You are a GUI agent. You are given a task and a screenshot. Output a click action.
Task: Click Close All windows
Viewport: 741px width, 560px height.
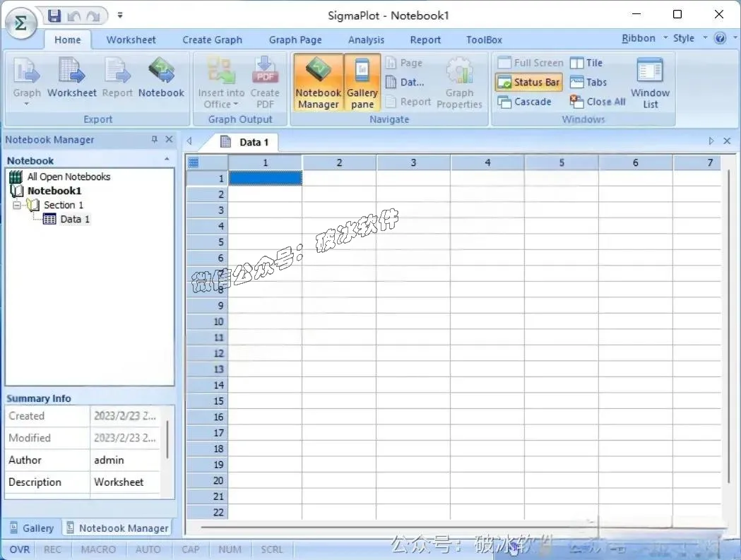pyautogui.click(x=598, y=102)
